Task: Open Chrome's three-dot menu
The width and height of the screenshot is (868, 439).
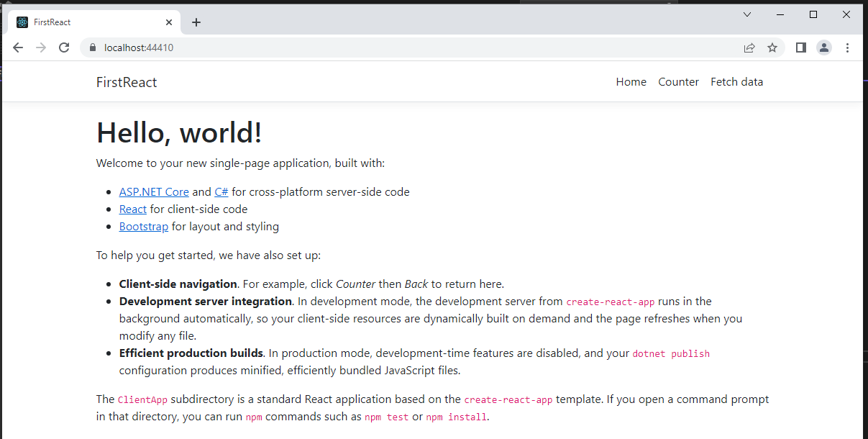Action: point(847,47)
